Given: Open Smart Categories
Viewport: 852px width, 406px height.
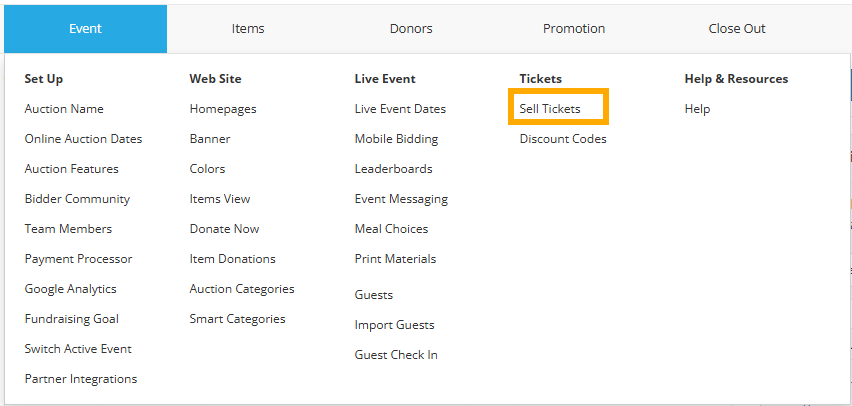Looking at the screenshot, I should click(237, 319).
